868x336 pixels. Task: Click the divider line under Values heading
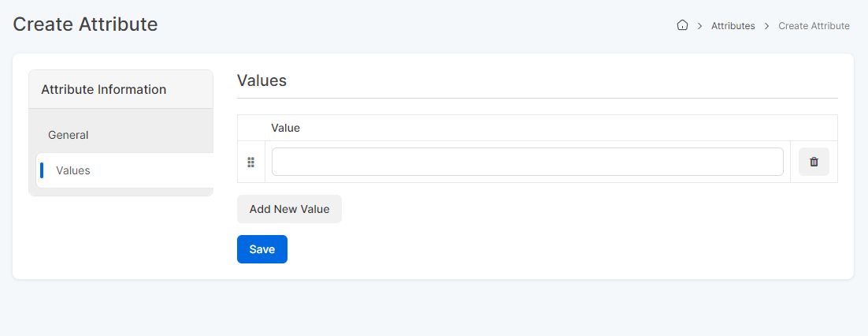click(x=537, y=98)
